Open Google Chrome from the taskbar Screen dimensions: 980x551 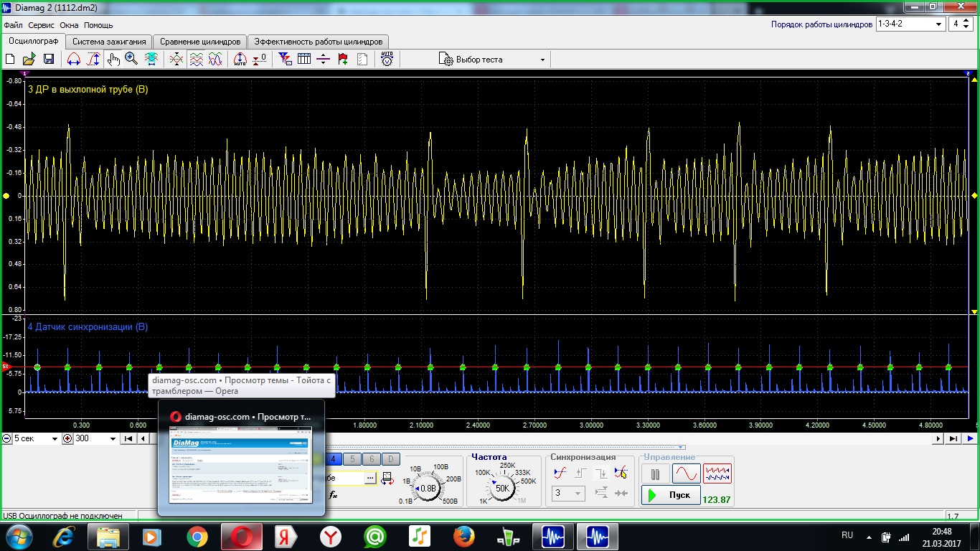click(x=197, y=536)
